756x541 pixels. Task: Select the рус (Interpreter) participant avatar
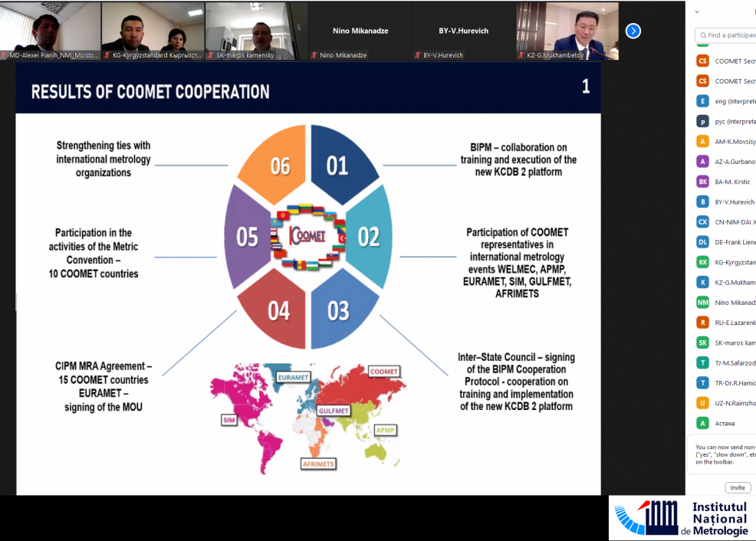[702, 121]
